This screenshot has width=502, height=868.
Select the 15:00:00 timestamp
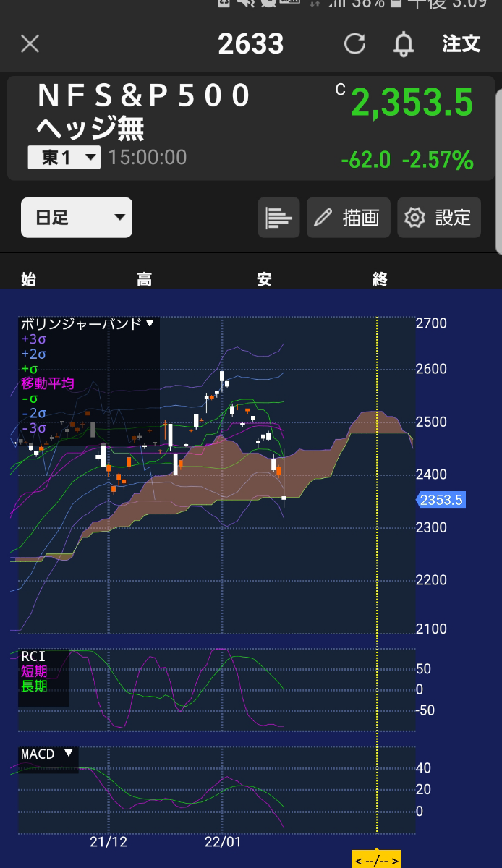point(148,157)
